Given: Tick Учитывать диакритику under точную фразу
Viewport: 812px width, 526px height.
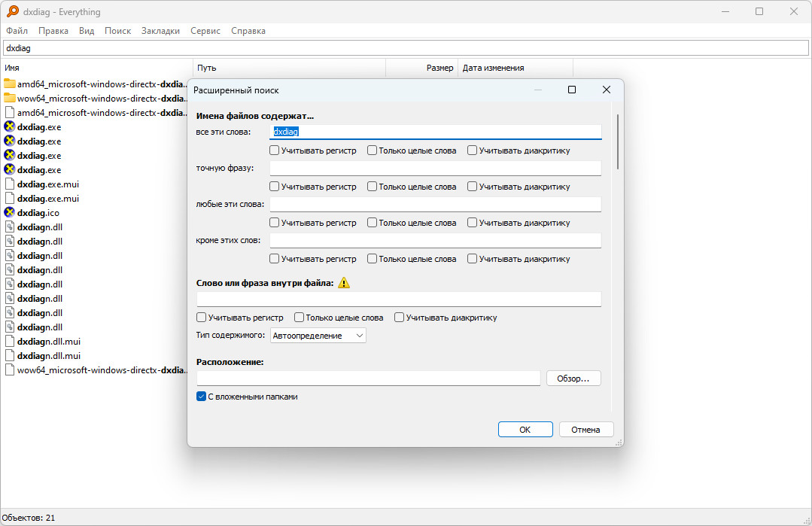Looking at the screenshot, I should tap(472, 187).
